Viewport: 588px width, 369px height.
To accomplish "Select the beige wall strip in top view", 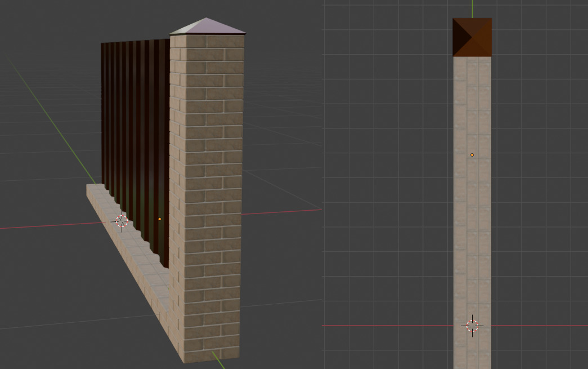I will [472, 212].
